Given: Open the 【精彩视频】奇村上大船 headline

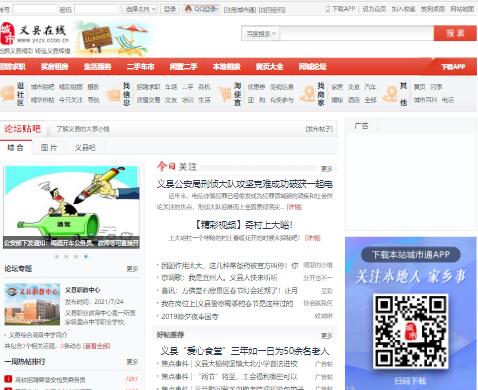Looking at the screenshot, I should [x=244, y=225].
